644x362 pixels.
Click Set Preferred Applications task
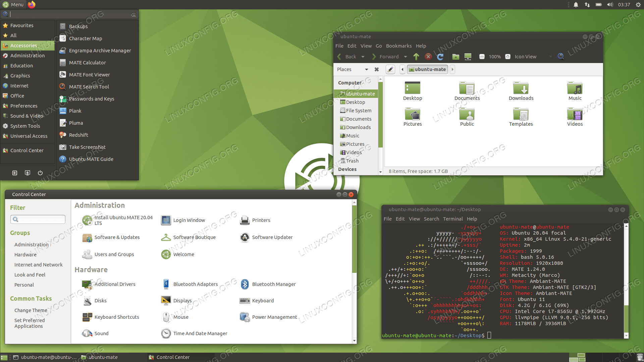click(x=30, y=323)
